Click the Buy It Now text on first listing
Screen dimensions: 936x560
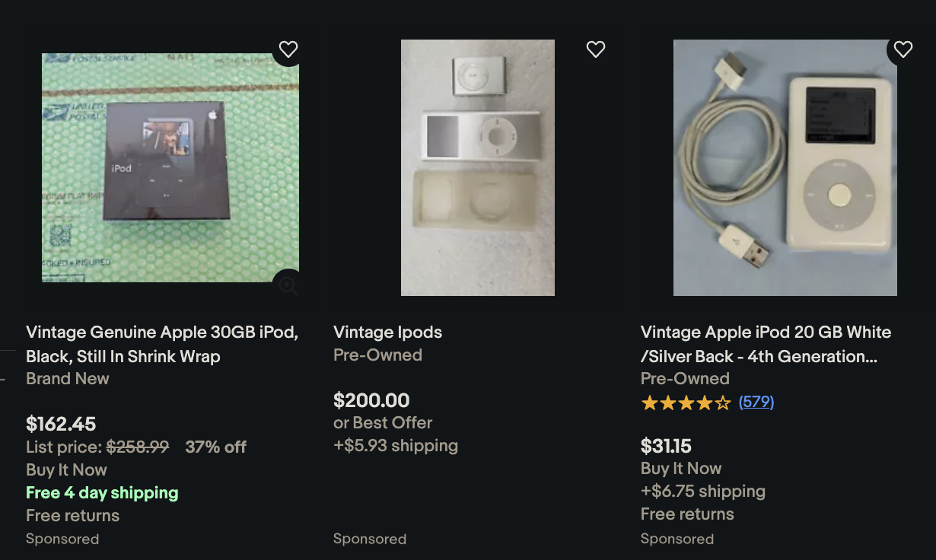coord(66,469)
